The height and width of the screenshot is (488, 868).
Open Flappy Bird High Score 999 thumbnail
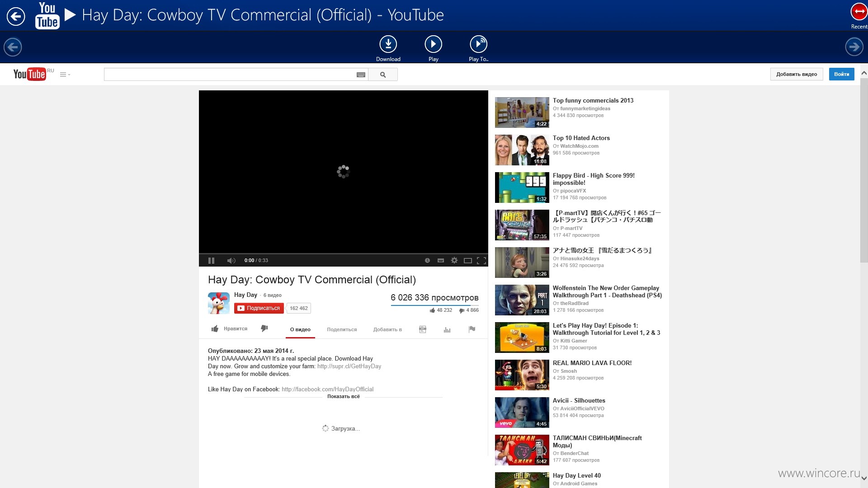click(x=522, y=188)
